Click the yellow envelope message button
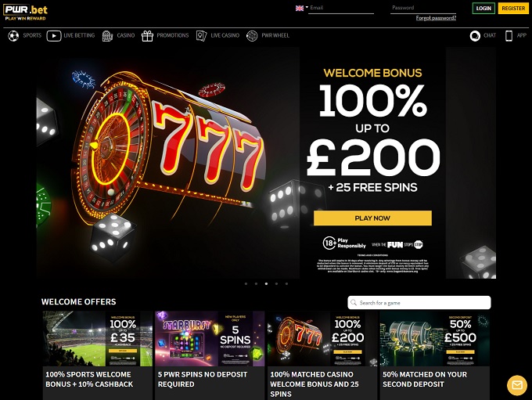The width and height of the screenshot is (532, 400). 517,385
